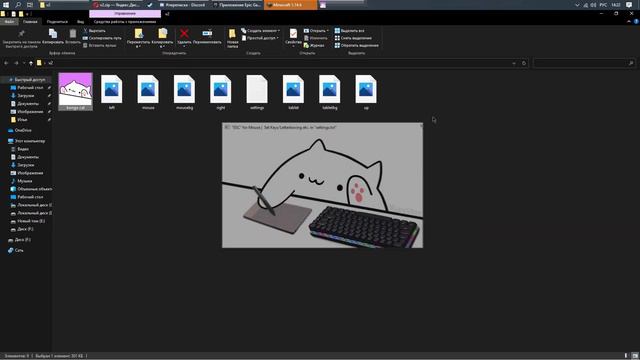Image resolution: width=640 pixels, height=360 pixels.
Task: Delete selected file with red X
Action: coord(184,36)
